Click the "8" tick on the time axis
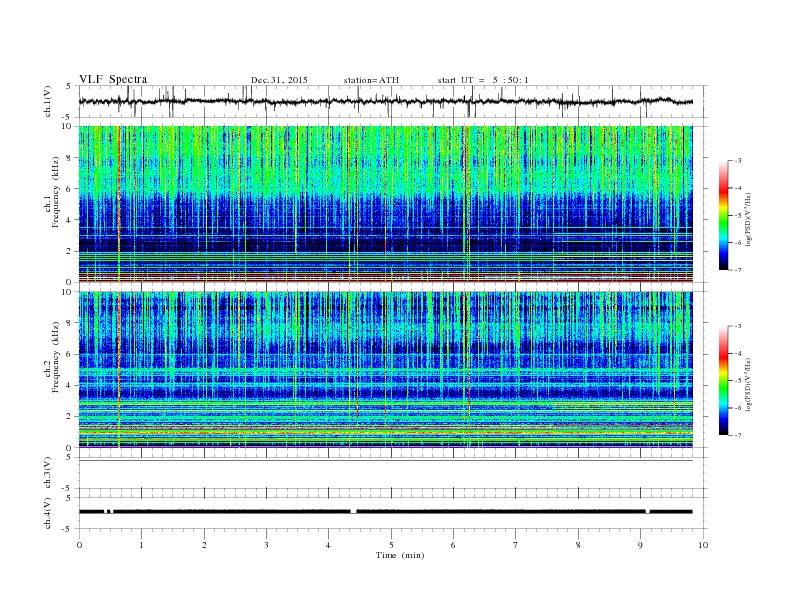 pos(578,545)
